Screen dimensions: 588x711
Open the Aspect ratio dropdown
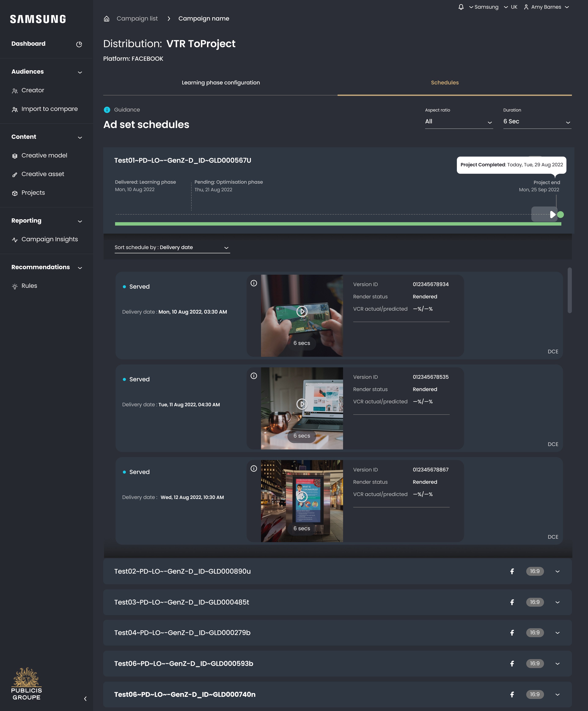coord(459,121)
